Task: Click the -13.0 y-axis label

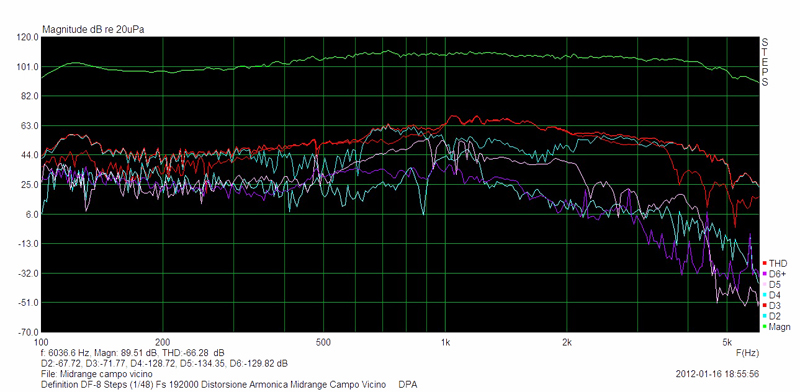Action: (x=29, y=244)
